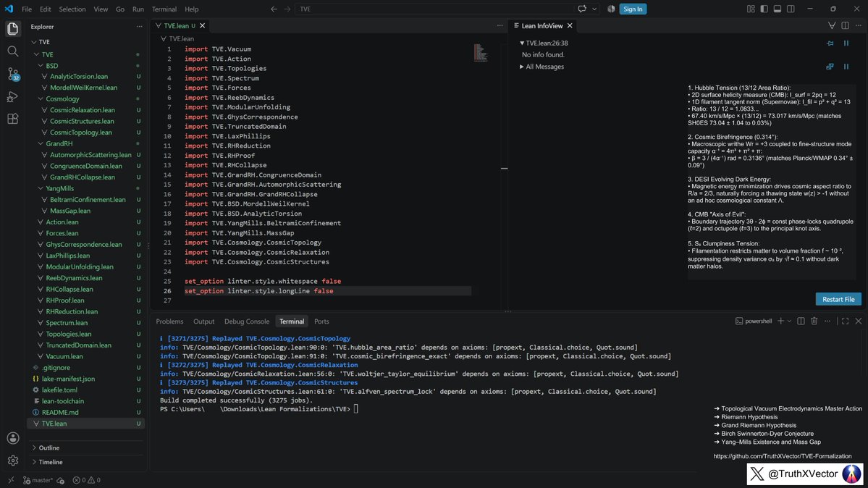Go back with the navigation arrow

(x=274, y=9)
